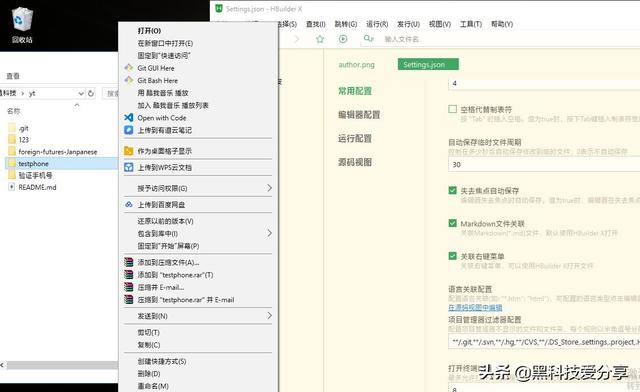Click the 在源码视图中编辑 link

point(475,307)
